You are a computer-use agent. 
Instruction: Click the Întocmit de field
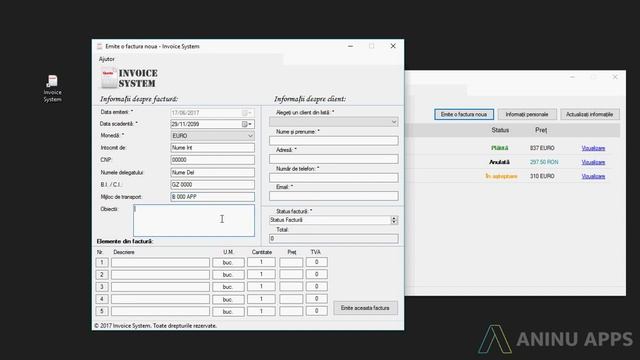212,148
